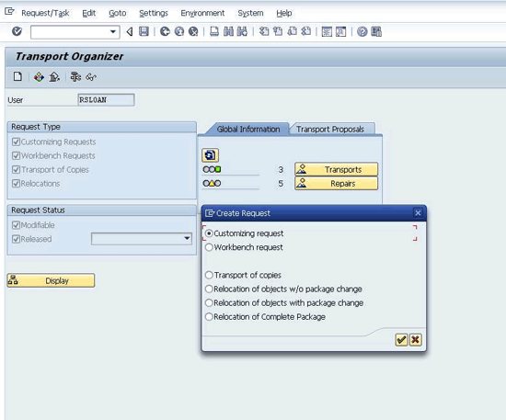Click the green Back round icon
Viewport: 506px width, 420px height.
click(165, 31)
